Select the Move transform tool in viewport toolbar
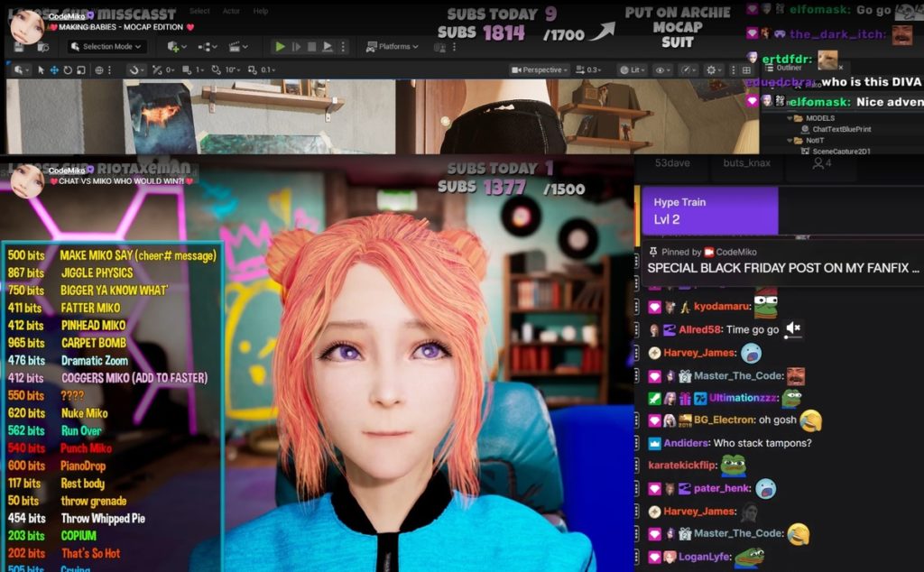This screenshot has height=572, width=924. click(x=55, y=69)
